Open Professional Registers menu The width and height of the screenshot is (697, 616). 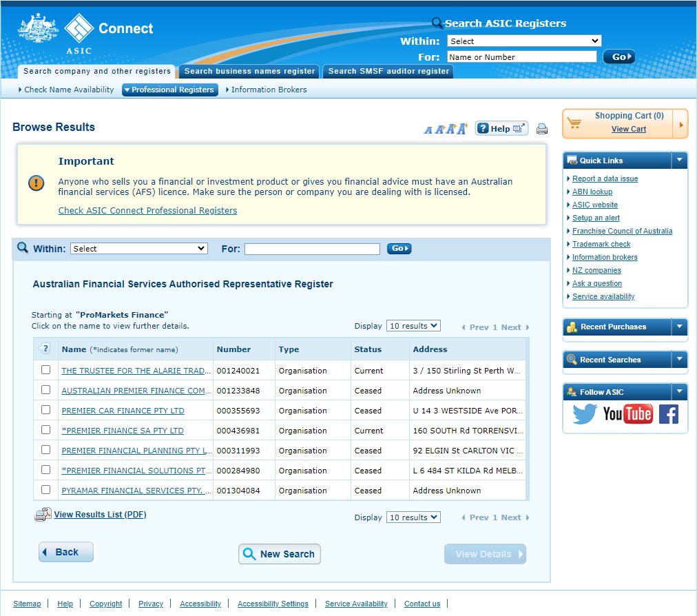click(170, 90)
